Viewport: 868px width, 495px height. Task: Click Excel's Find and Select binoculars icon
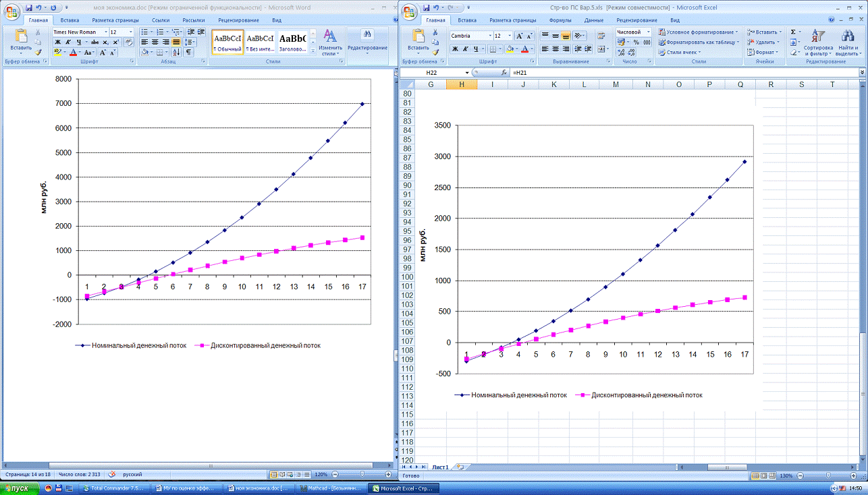(847, 38)
